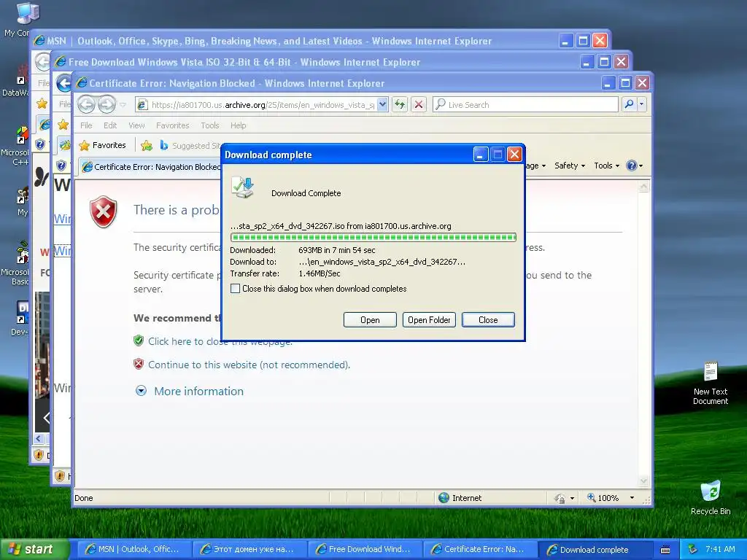Click the Refresh button next to address bar
The width and height of the screenshot is (747, 560).
click(400, 104)
